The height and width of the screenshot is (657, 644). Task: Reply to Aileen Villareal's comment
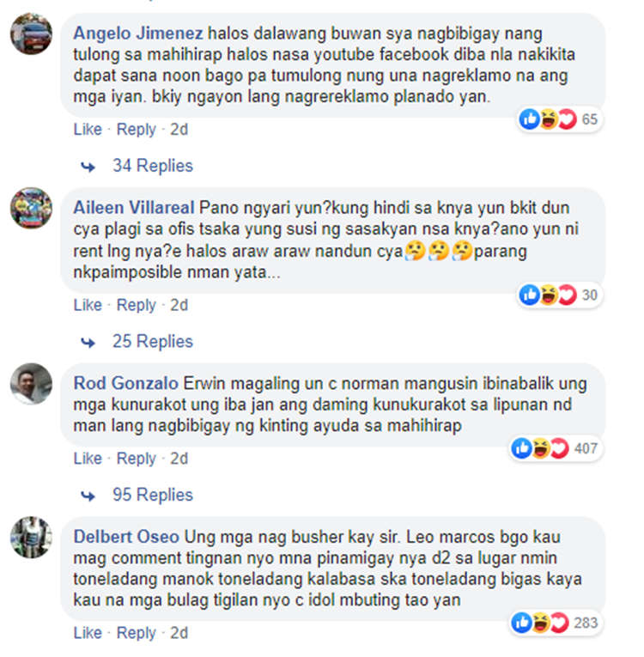pos(137,305)
